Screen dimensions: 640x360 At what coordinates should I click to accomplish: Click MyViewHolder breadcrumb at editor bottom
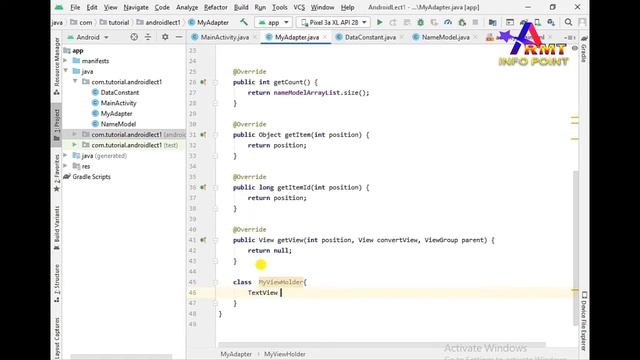(284, 354)
